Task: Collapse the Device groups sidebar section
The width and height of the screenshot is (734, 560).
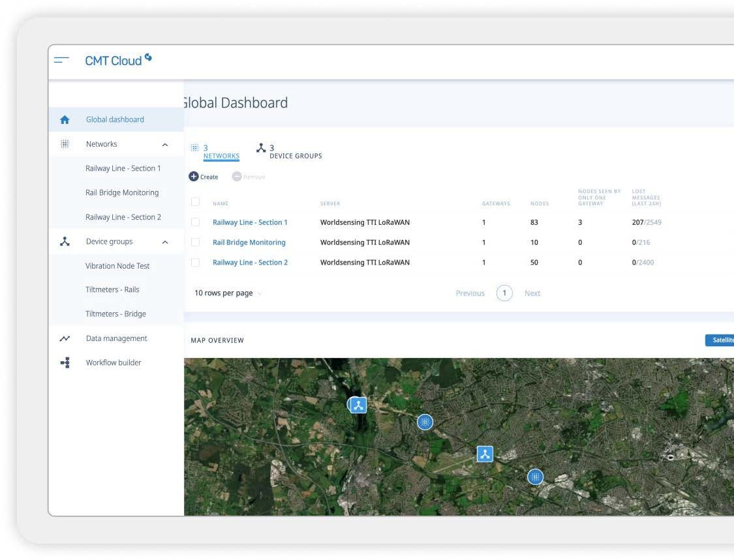Action: (x=164, y=242)
